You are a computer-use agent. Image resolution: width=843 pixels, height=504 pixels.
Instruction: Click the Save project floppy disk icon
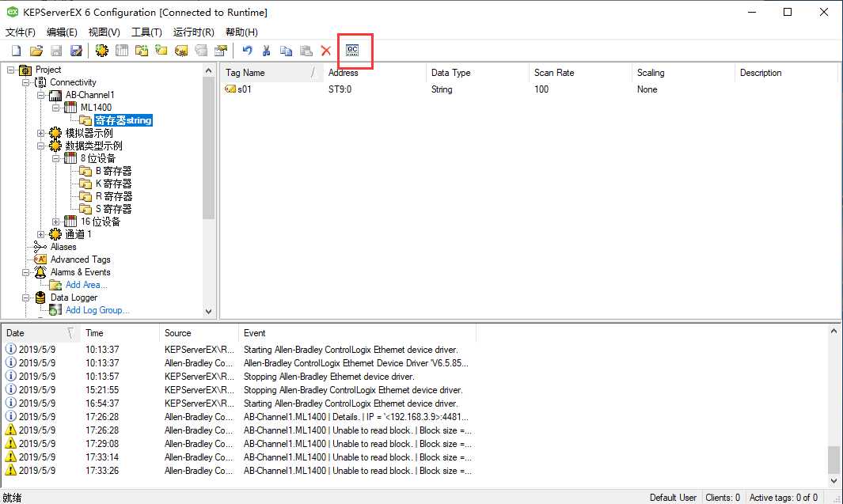click(x=56, y=51)
